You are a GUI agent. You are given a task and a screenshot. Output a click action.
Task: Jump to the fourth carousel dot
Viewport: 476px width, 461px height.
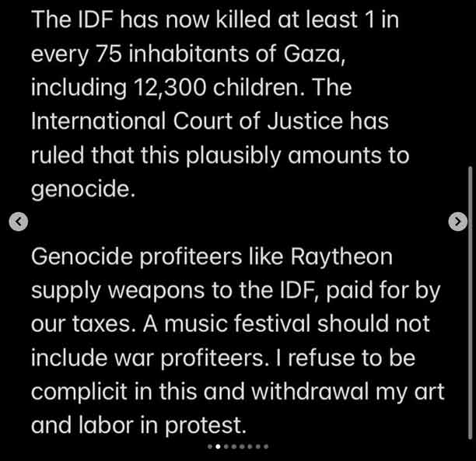pos(234,446)
